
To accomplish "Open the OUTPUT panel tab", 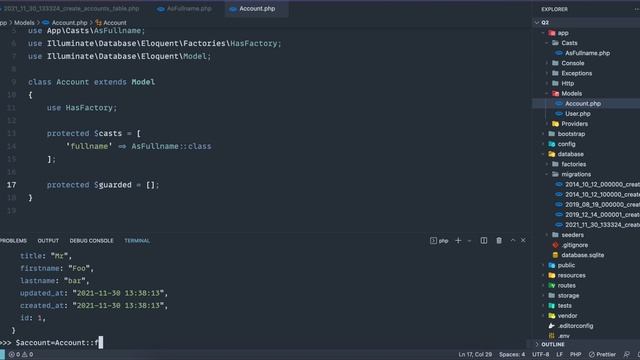I will [48, 241].
